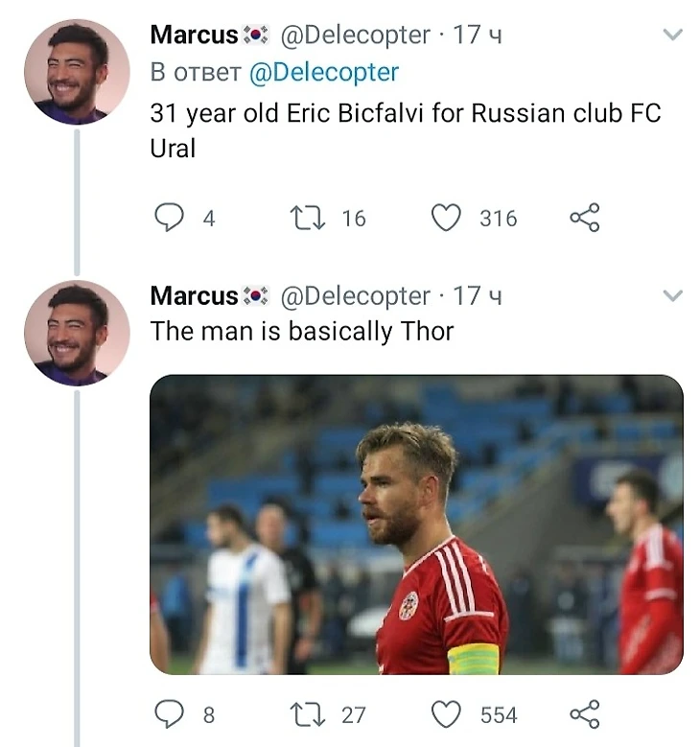The image size is (700, 747).
Task: Open the Thor tweet's 17 ч timestamp
Action: coord(478,295)
